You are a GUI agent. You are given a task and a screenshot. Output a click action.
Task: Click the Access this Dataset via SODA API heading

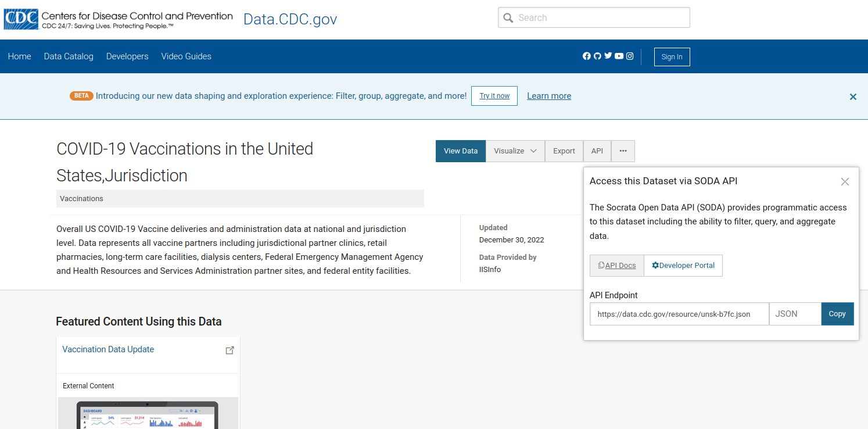click(663, 181)
